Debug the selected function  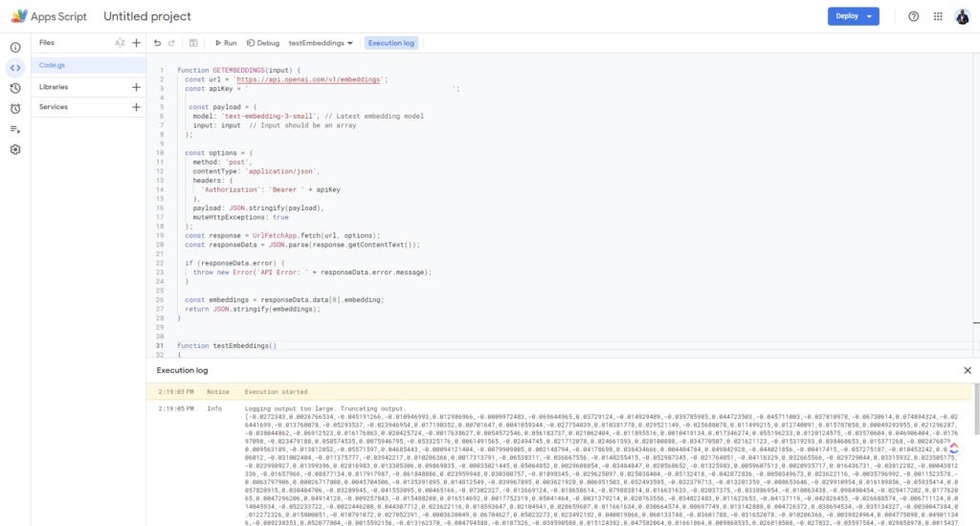point(263,43)
